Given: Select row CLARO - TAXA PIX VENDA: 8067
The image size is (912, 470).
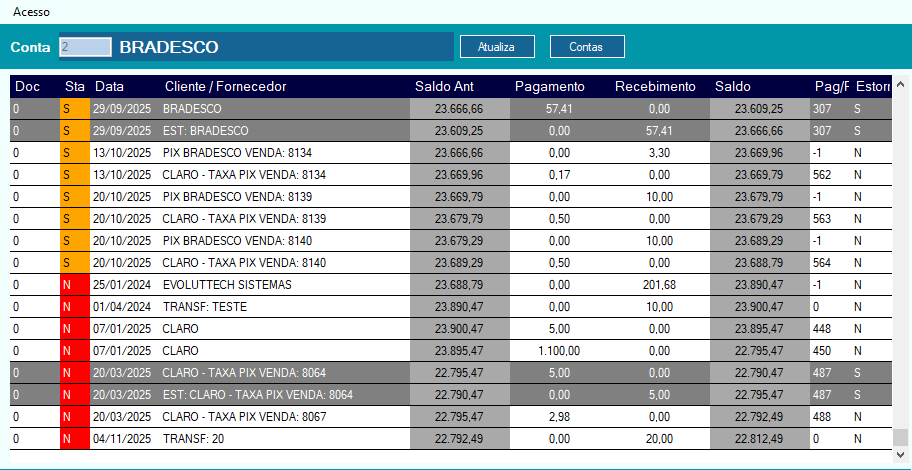Looking at the screenshot, I should point(451,417).
